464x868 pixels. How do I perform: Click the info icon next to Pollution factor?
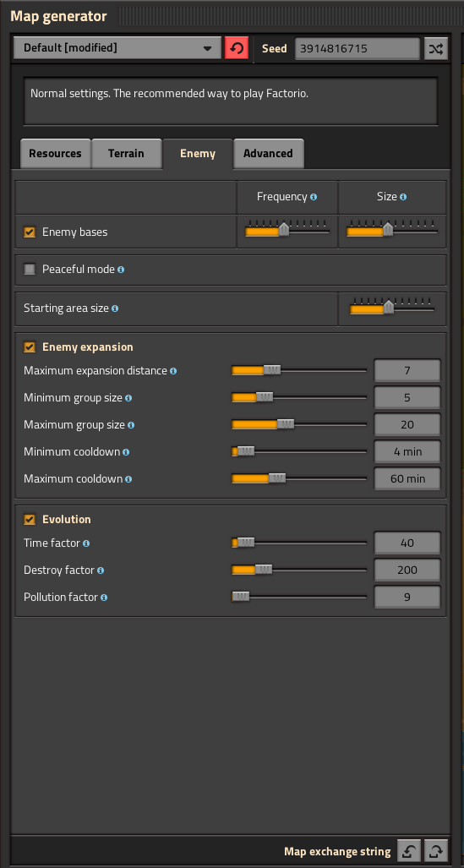tap(104, 598)
